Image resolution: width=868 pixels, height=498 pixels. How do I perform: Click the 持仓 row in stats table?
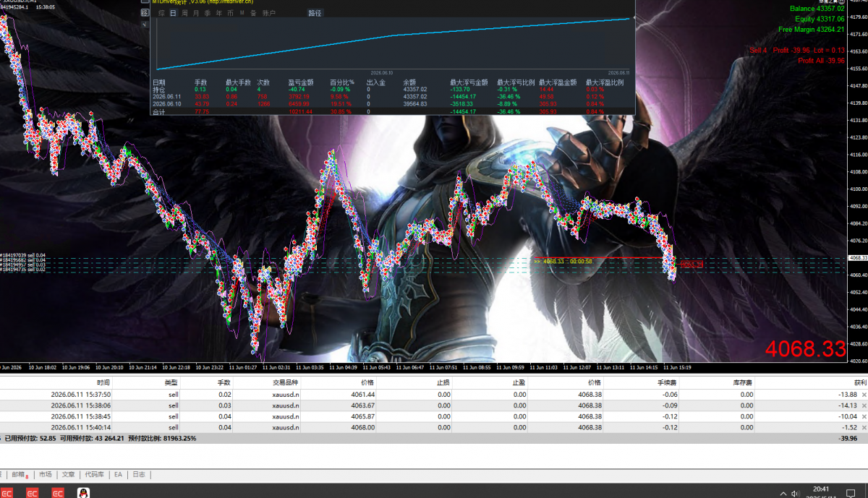coord(392,90)
